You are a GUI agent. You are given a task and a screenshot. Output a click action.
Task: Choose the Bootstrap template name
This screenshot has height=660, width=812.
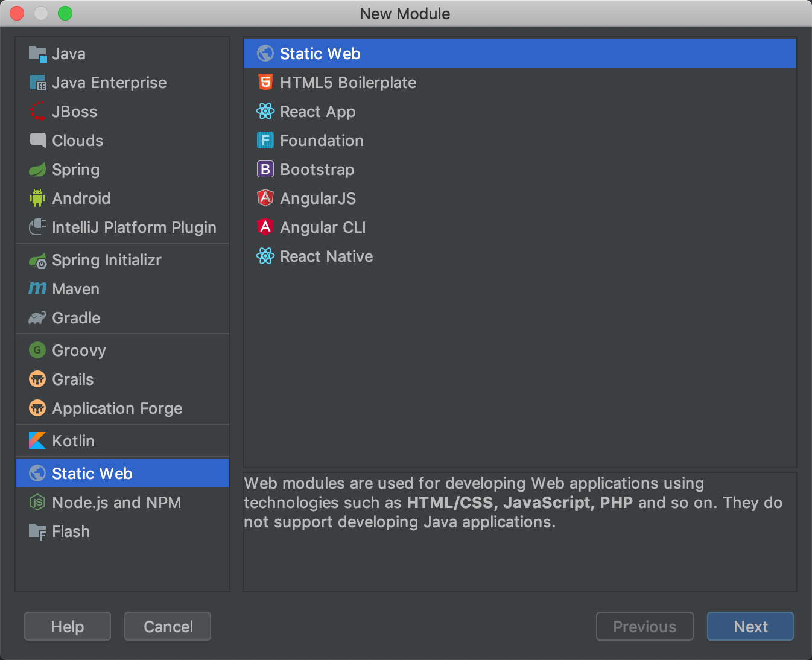[x=317, y=170]
